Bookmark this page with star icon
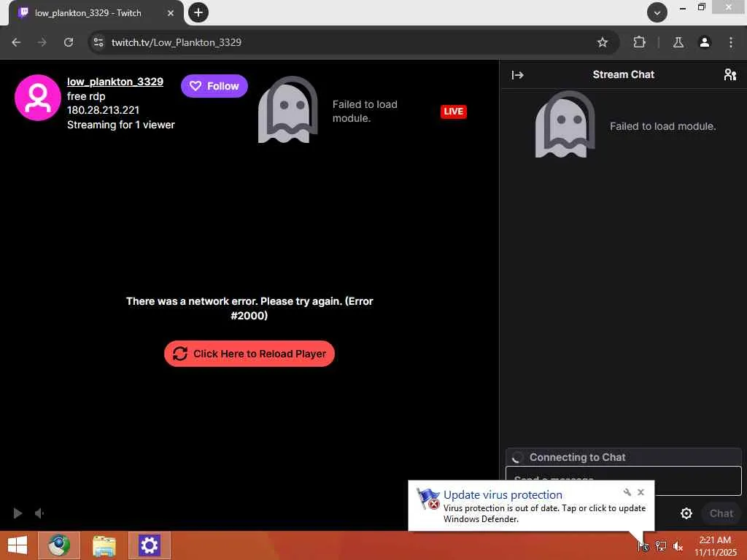This screenshot has width=747, height=560. click(x=602, y=42)
